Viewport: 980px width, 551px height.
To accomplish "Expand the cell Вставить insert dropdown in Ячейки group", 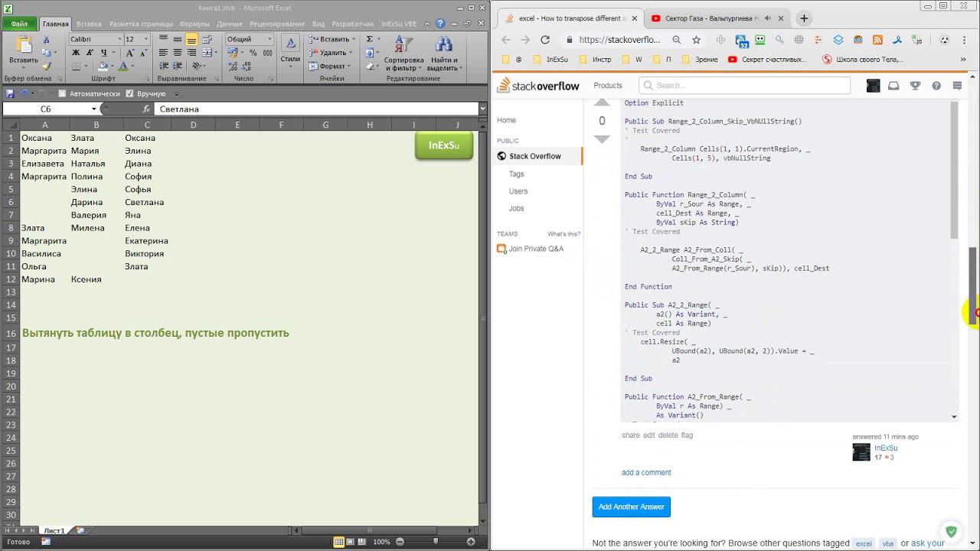I will tap(352, 39).
